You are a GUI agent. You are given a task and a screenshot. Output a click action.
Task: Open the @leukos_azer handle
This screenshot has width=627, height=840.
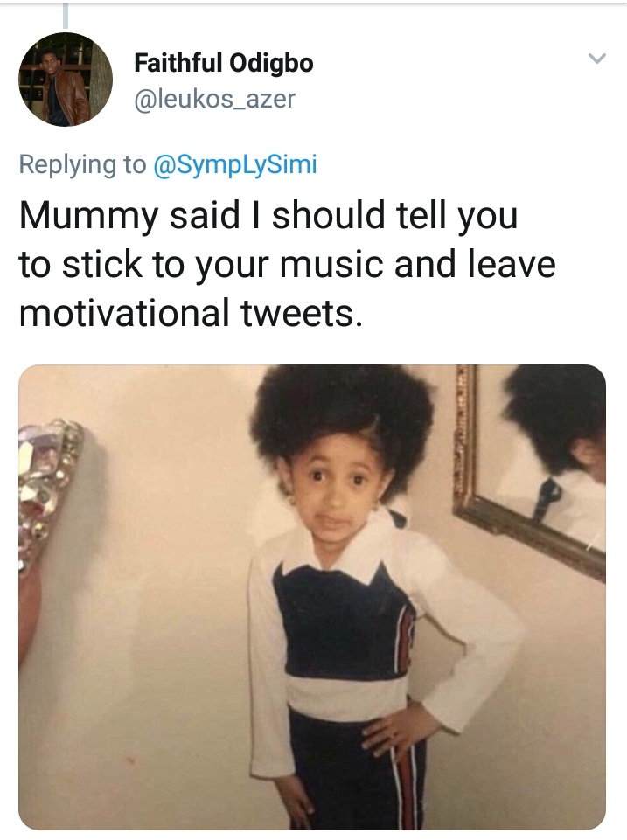[214, 100]
